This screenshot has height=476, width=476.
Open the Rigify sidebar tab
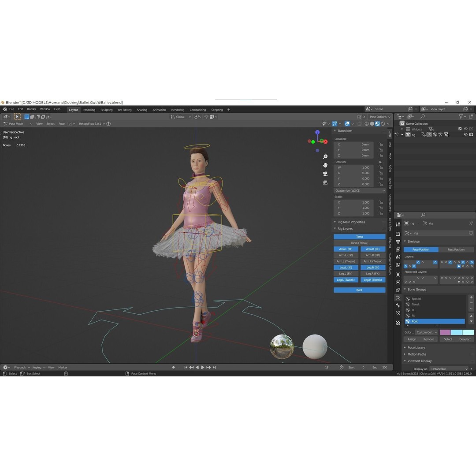[390, 168]
